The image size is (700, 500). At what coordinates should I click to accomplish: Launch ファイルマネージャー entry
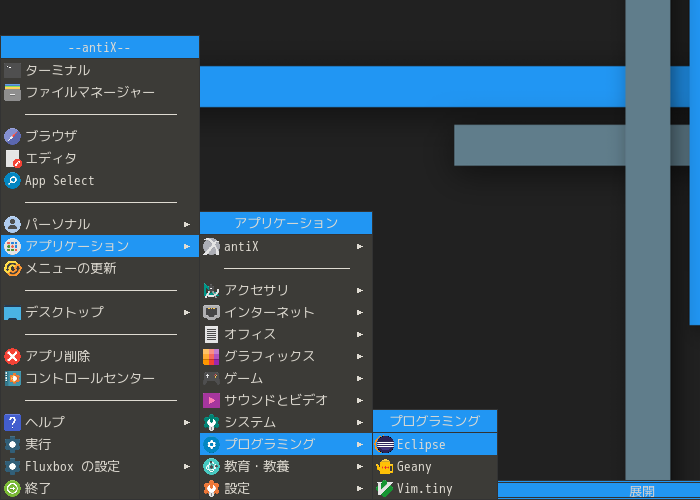pos(100,92)
